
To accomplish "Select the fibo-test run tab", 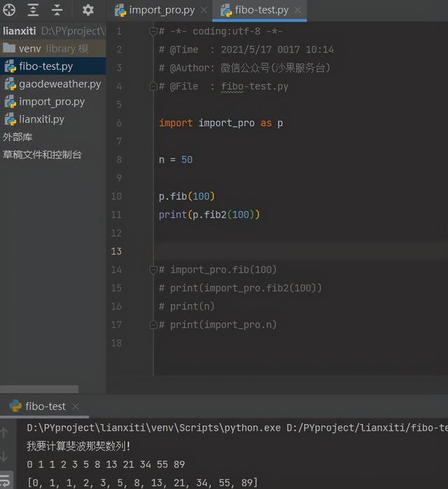I will (45, 406).
